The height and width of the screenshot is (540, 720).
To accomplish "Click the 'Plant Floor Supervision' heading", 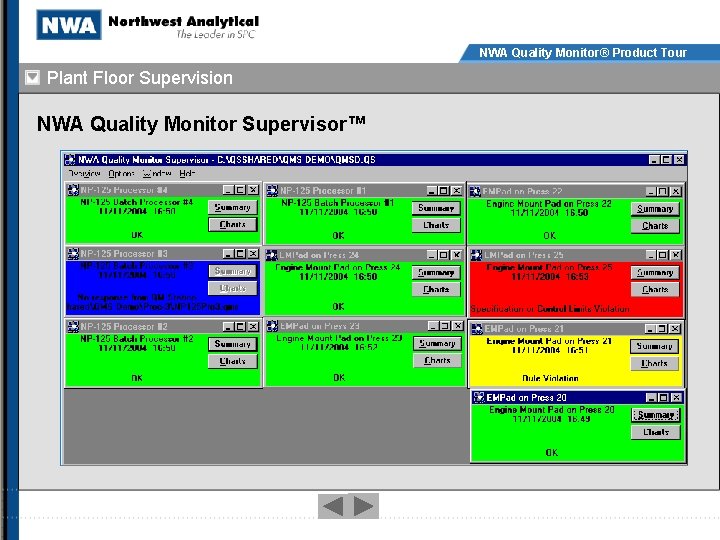I will tap(140, 78).
